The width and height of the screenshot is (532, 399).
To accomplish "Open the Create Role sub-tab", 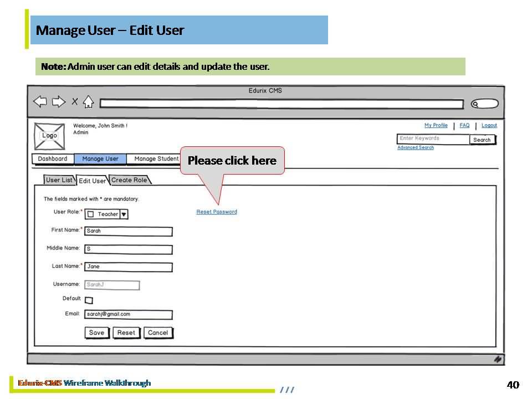I will [129, 180].
